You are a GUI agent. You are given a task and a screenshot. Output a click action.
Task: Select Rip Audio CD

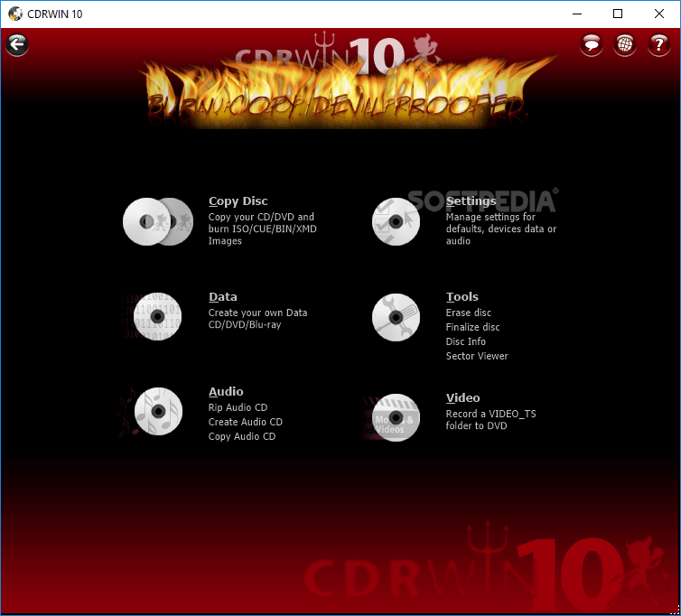click(238, 407)
